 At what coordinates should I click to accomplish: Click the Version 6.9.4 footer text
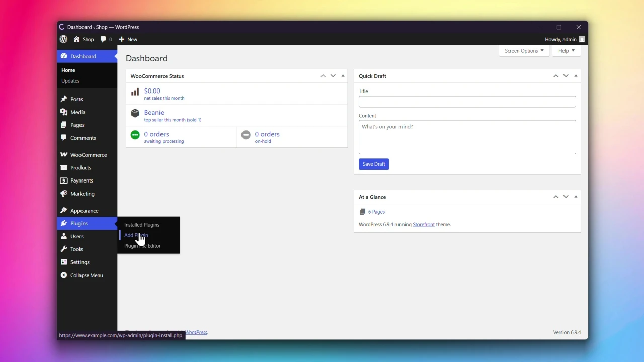point(567,332)
